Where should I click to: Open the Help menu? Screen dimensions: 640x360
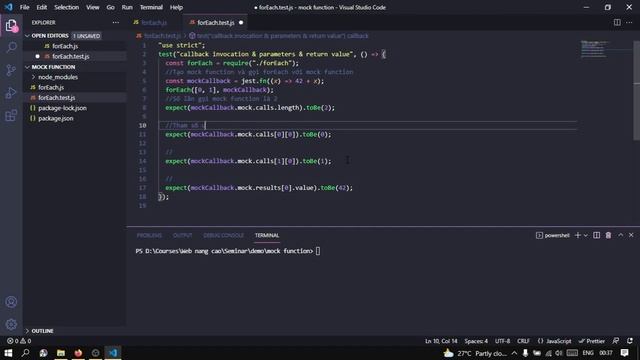[176, 7]
